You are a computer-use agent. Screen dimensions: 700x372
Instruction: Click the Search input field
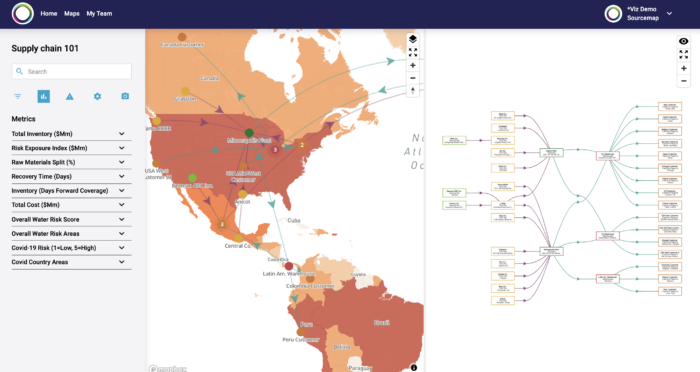tap(71, 71)
